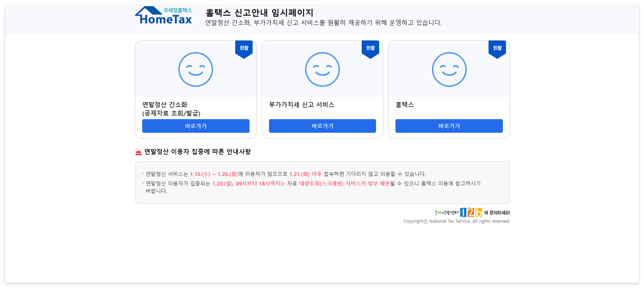This screenshot has height=288, width=644.
Task: Click red date text 1.15.(수) ~ 1.20.(월)
Action: (x=214, y=174)
